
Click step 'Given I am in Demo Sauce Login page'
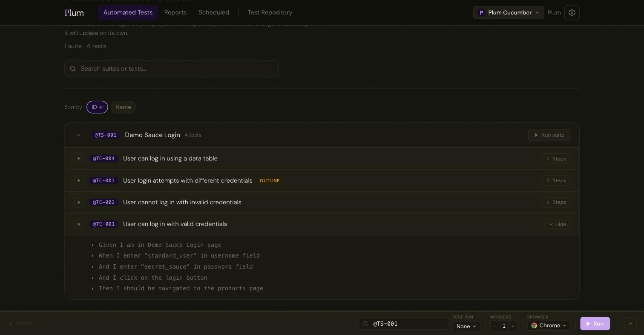[160, 245]
